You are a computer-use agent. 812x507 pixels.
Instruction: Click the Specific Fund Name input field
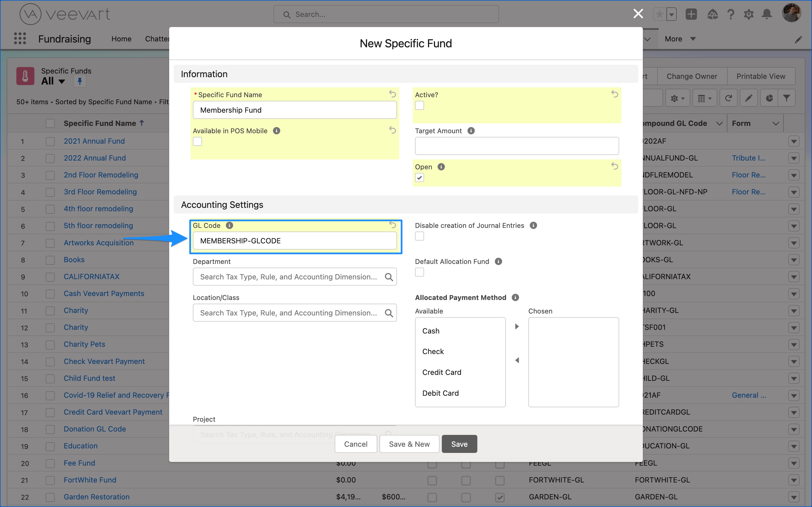click(x=295, y=110)
